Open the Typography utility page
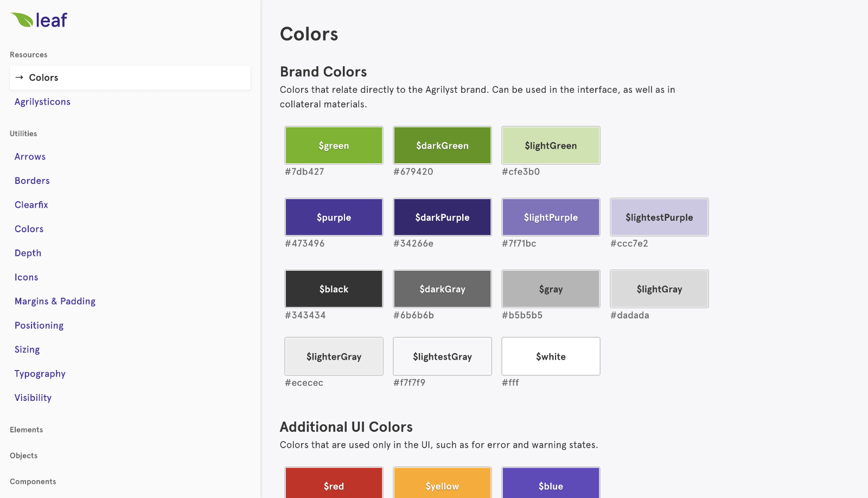868x498 pixels. (x=40, y=374)
